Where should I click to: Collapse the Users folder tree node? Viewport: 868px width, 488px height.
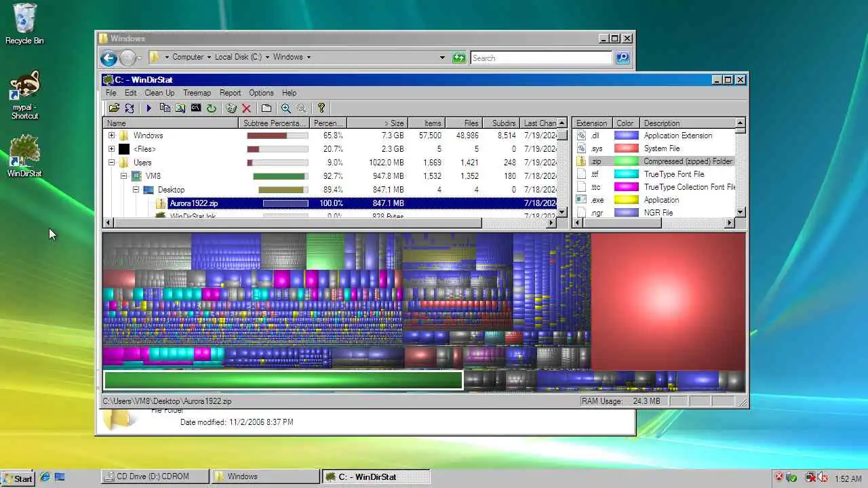tap(112, 163)
